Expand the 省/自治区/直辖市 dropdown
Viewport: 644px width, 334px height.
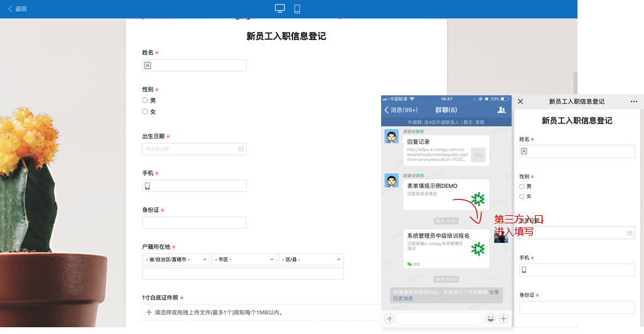(175, 260)
